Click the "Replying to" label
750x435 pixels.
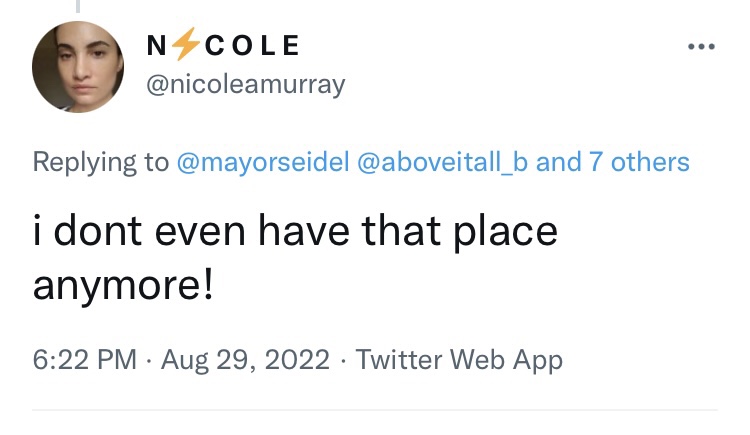point(101,162)
